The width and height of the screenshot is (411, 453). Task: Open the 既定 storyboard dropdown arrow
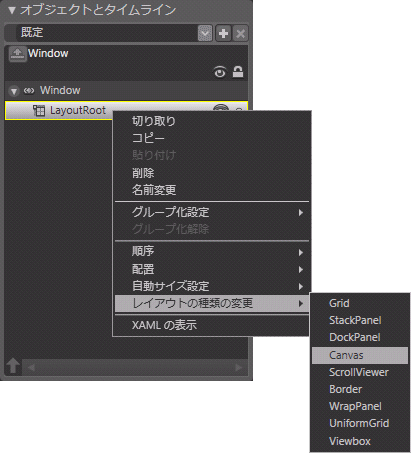coord(205,33)
